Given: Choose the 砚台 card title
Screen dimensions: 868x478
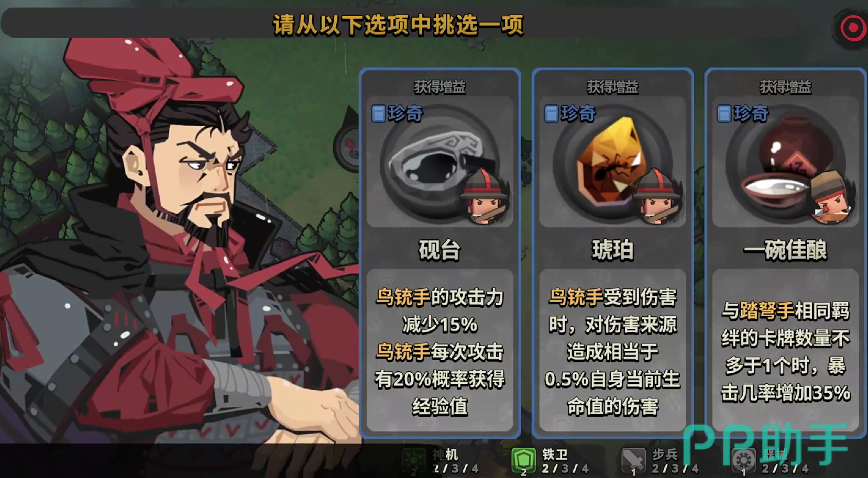Looking at the screenshot, I should pyautogui.click(x=439, y=250).
